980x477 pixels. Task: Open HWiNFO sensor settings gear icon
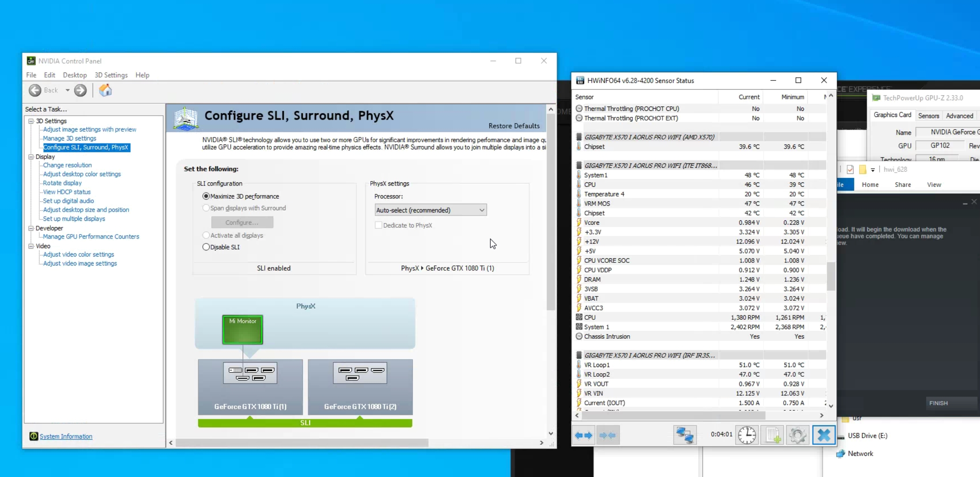(x=797, y=435)
